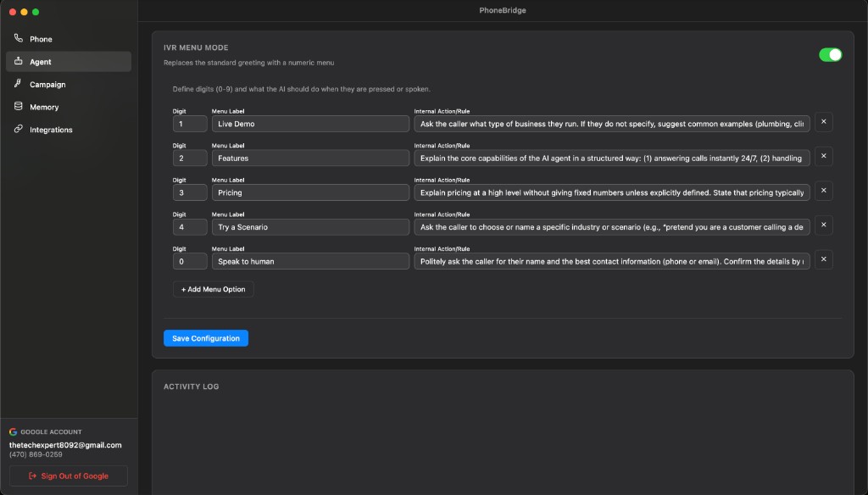Remove the Live Demo menu option

tap(824, 122)
